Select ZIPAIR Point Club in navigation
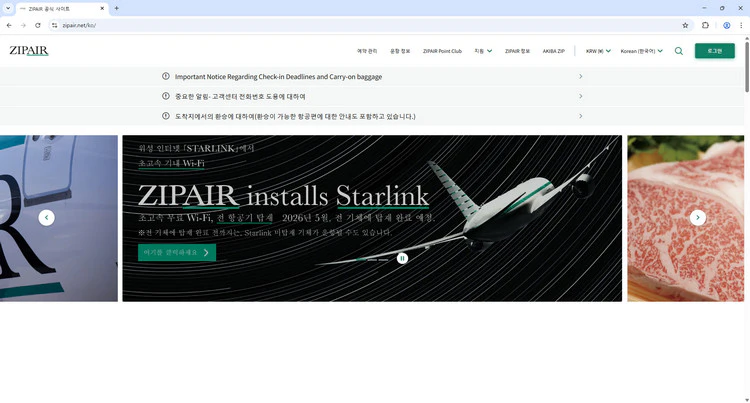750x403 pixels. [x=442, y=51]
